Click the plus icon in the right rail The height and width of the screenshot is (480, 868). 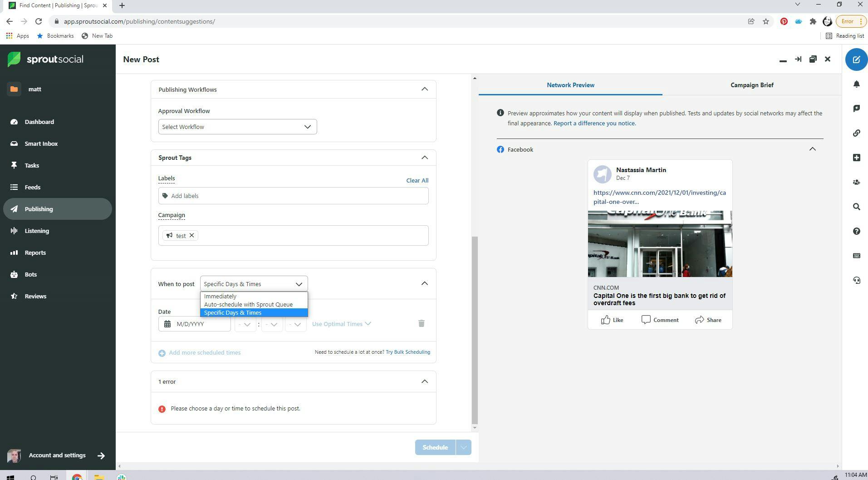[856, 158]
